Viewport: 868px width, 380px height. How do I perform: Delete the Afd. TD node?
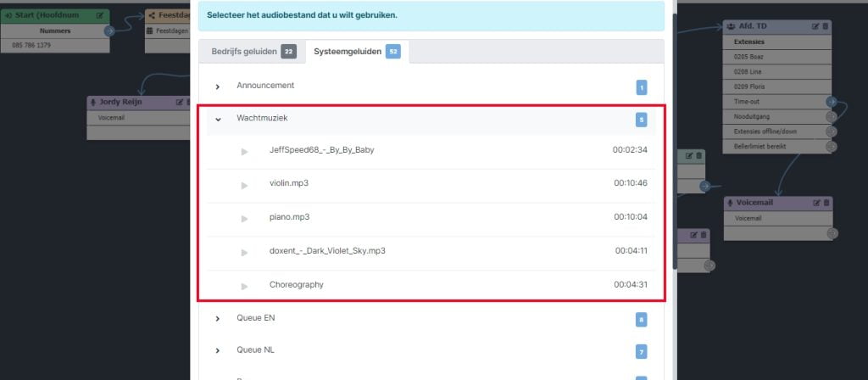(826, 26)
